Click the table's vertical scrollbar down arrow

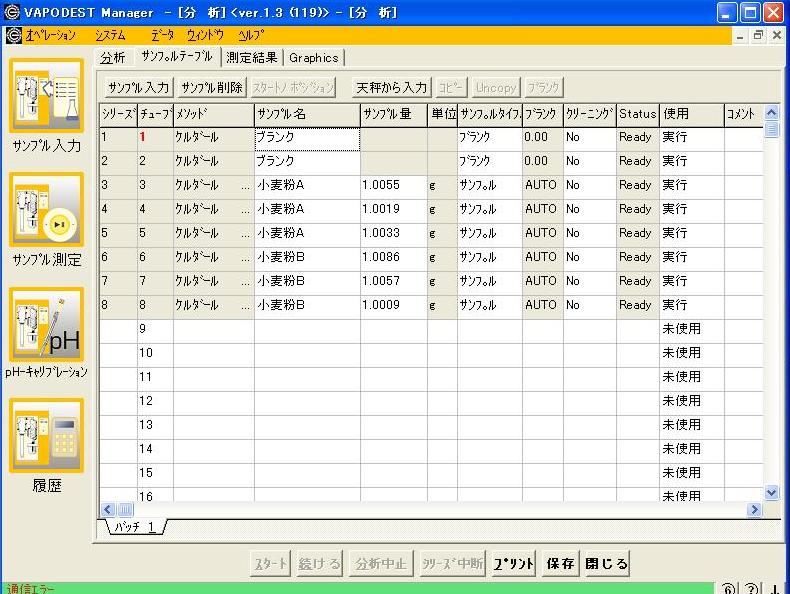tap(771, 493)
